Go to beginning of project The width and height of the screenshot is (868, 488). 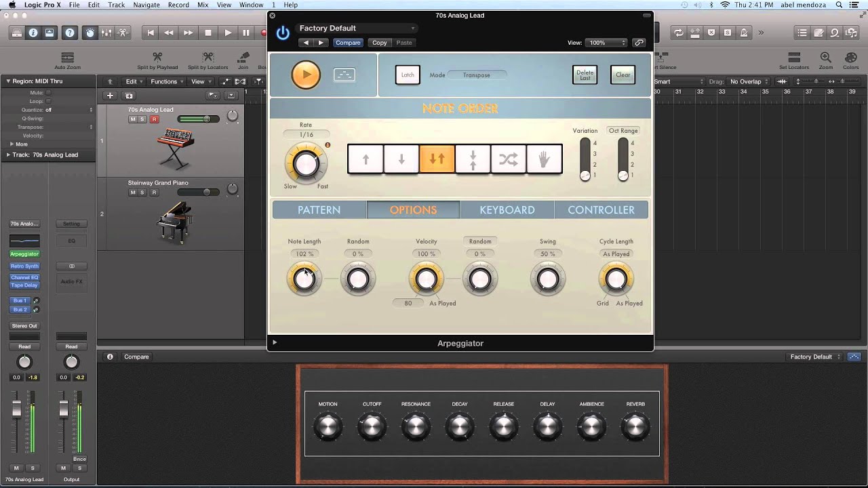[151, 33]
